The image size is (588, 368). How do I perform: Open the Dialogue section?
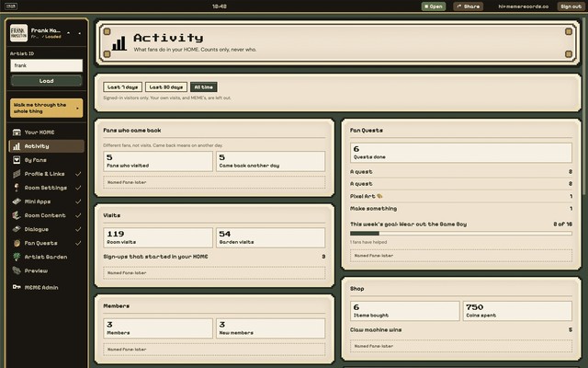click(x=46, y=229)
